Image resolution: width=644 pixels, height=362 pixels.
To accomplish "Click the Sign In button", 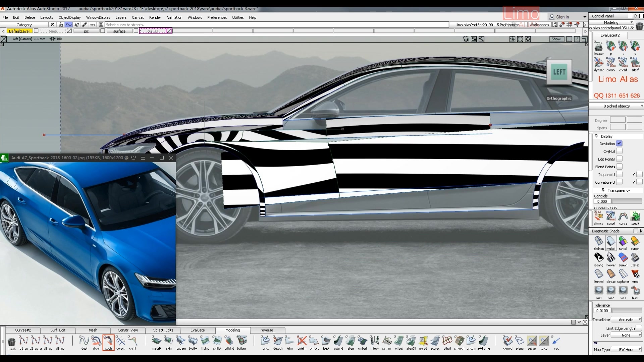I will point(562,16).
